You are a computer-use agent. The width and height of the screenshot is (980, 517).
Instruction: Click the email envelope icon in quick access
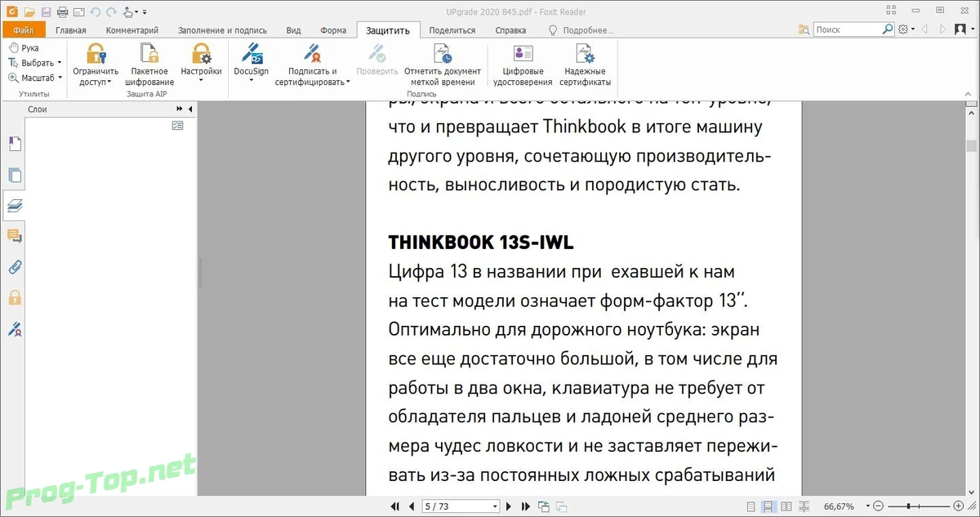pos(78,11)
